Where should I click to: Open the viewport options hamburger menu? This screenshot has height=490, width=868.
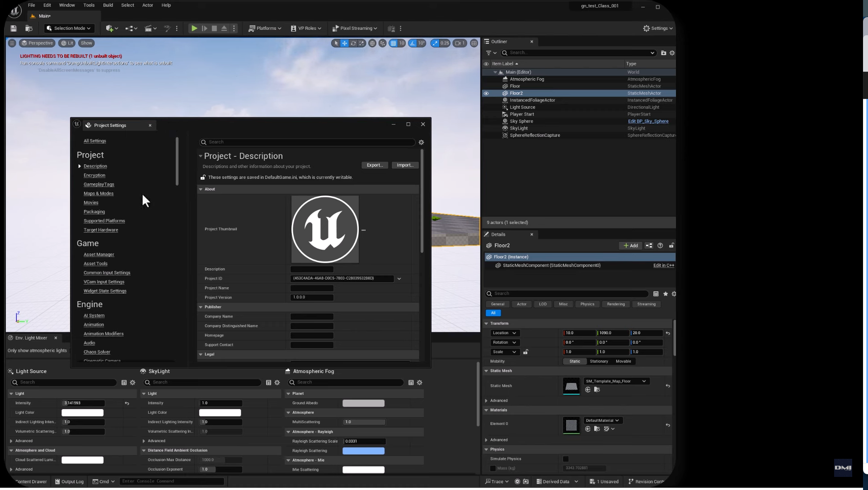[12, 43]
